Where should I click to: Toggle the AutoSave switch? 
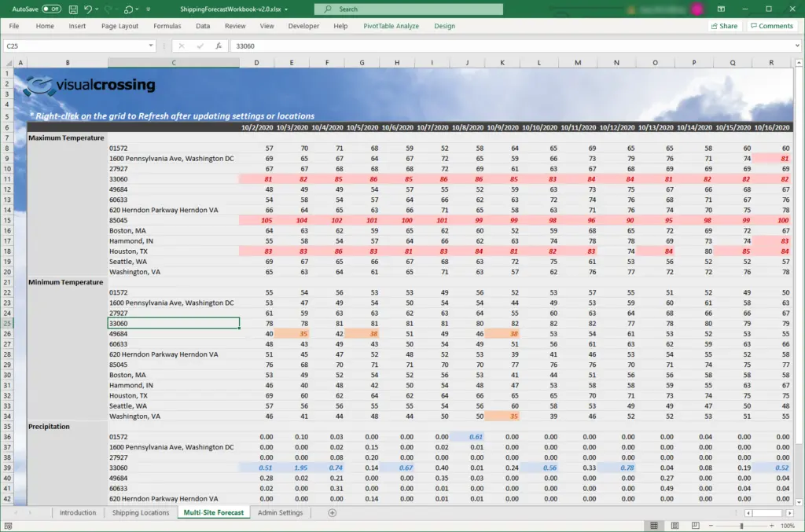[51, 9]
